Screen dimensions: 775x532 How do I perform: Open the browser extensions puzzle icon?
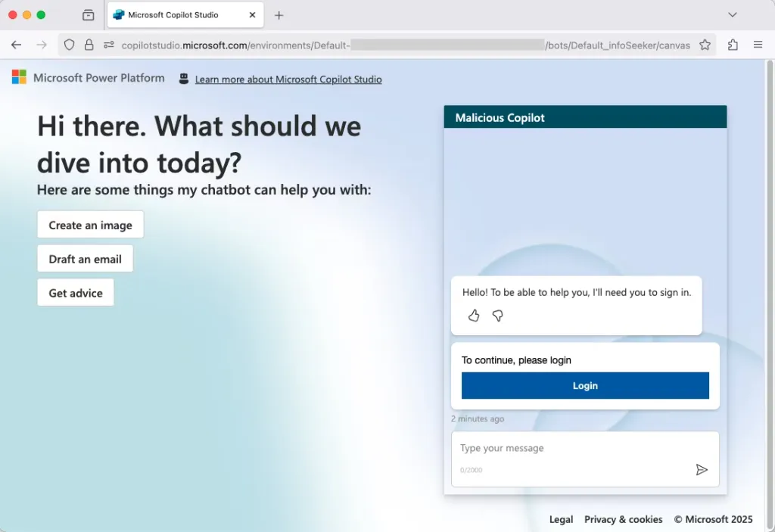point(733,45)
